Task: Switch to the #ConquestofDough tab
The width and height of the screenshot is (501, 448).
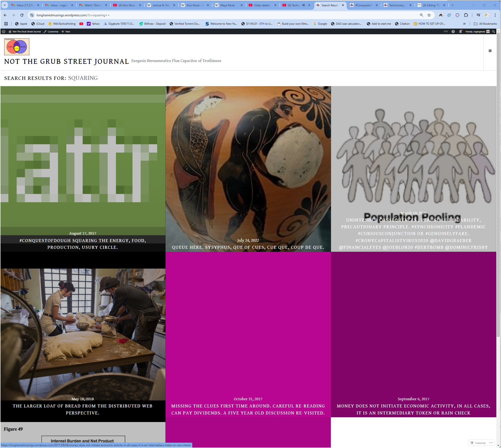Action: [364, 5]
